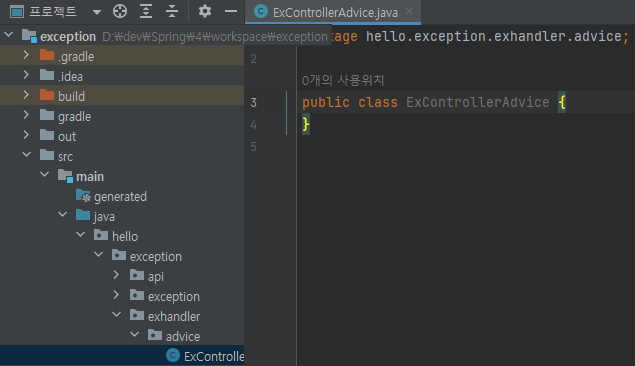Select ExControlle class file in tree

point(122,355)
